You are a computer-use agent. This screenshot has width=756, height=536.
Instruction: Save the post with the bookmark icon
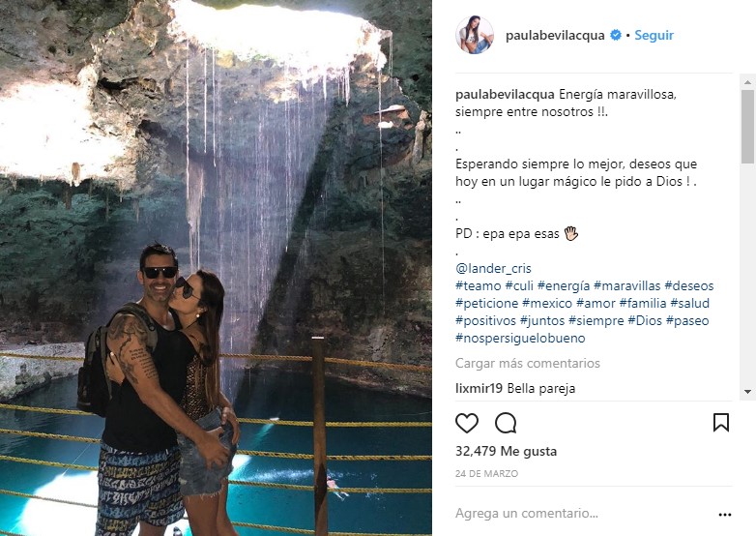pyautogui.click(x=721, y=423)
